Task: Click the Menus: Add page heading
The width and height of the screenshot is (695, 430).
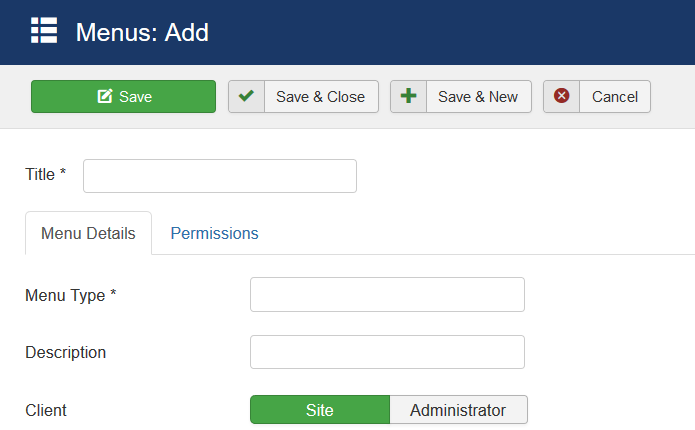Action: point(142,32)
